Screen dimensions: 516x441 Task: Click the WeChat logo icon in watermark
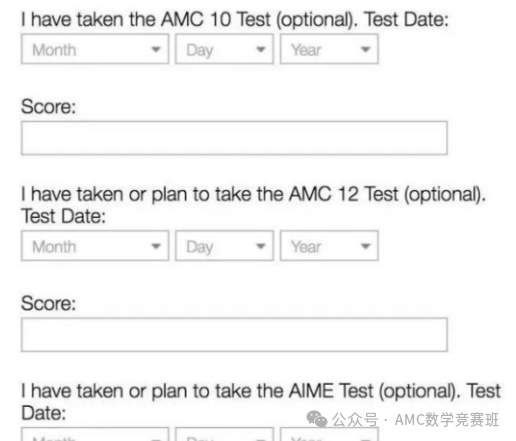[317, 419]
